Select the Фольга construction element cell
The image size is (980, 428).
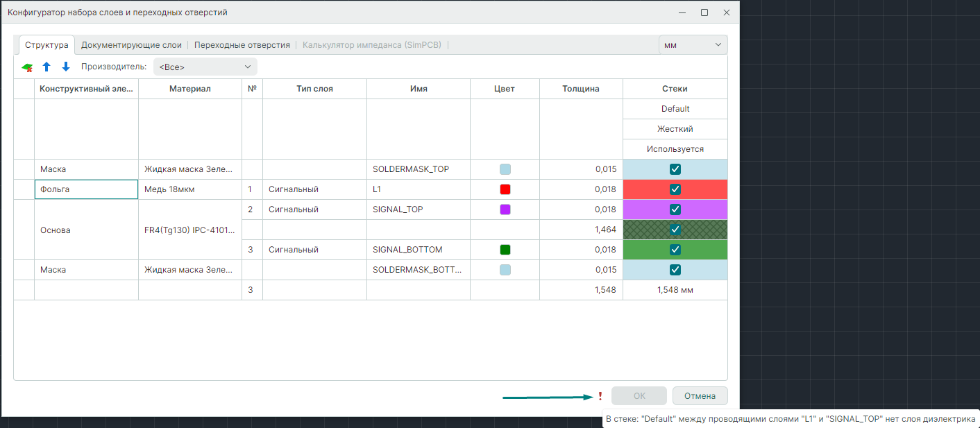tap(86, 189)
